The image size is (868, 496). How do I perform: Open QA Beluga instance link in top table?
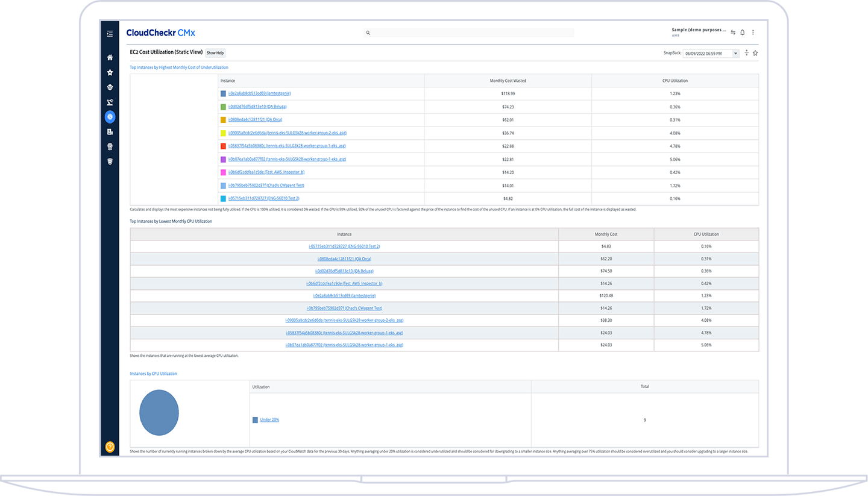tap(257, 107)
